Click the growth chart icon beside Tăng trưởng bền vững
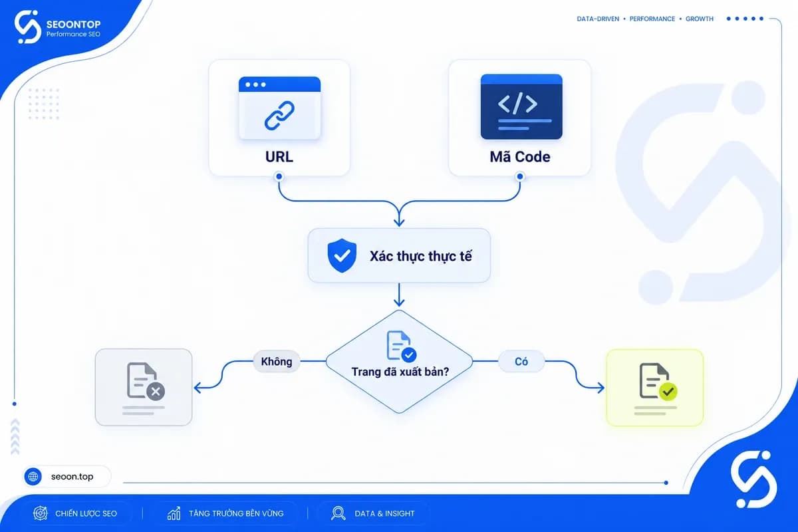The width and height of the screenshot is (798, 532). click(x=174, y=513)
